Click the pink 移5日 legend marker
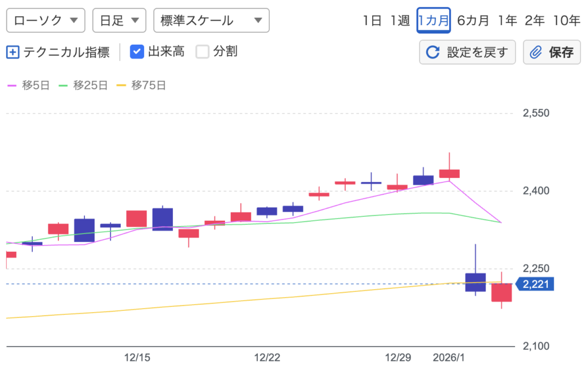The height and width of the screenshot is (370, 588). [11, 85]
